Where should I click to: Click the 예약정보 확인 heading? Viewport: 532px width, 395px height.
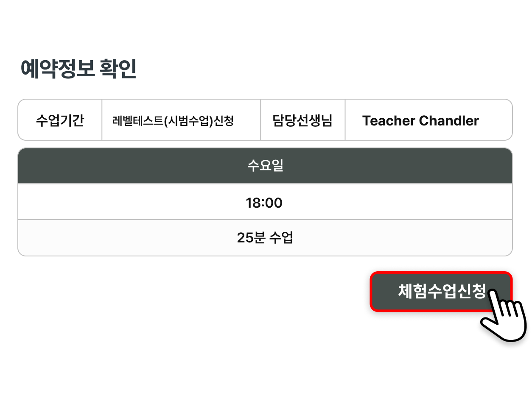tap(78, 69)
